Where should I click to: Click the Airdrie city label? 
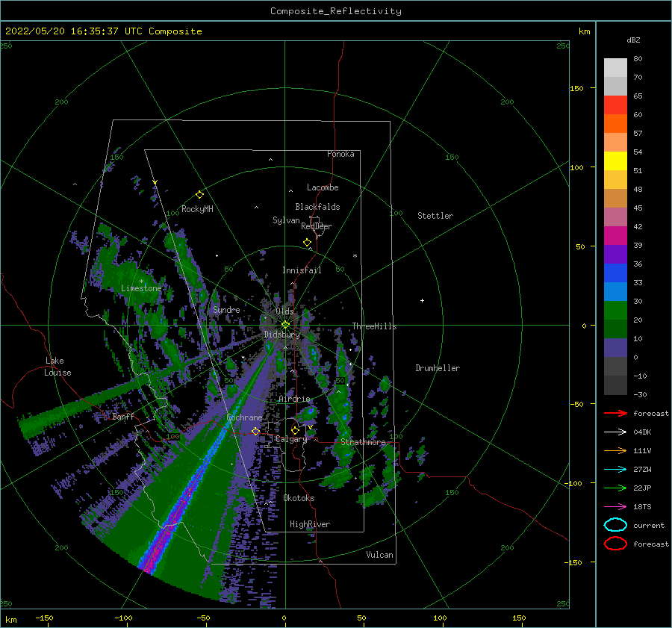[294, 399]
